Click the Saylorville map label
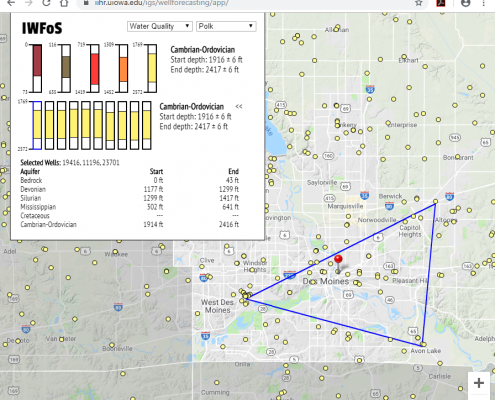The image size is (495, 400). pos(322,183)
